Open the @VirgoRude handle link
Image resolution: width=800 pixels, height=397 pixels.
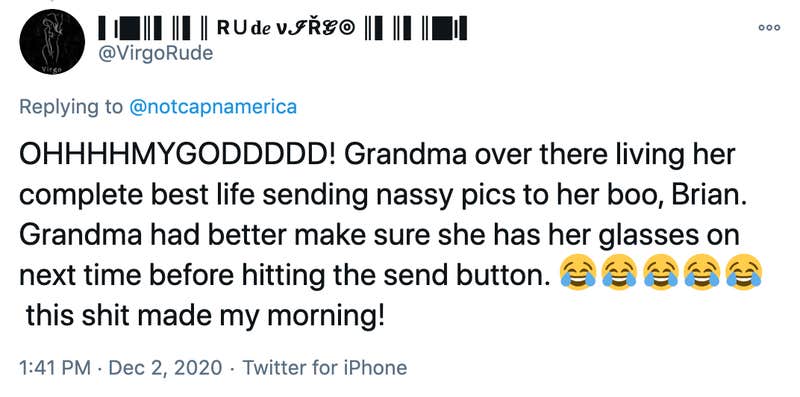click(x=156, y=53)
